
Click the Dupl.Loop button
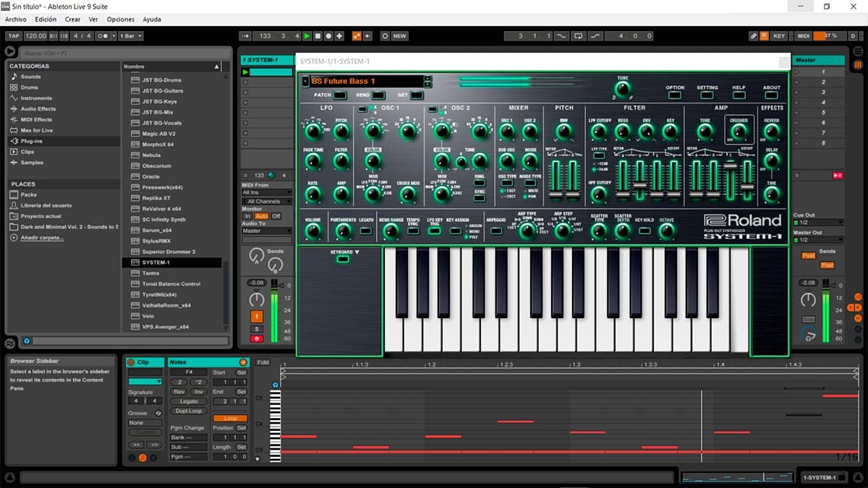pyautogui.click(x=189, y=411)
